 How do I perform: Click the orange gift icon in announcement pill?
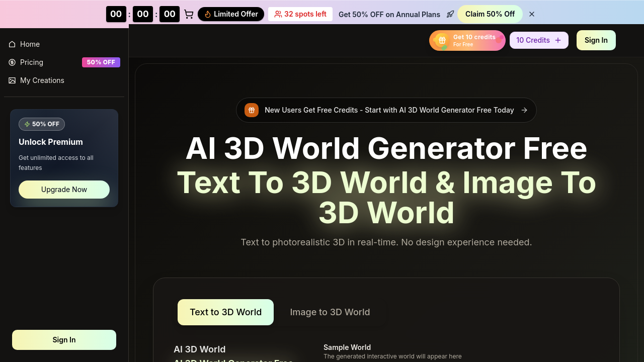(x=252, y=110)
